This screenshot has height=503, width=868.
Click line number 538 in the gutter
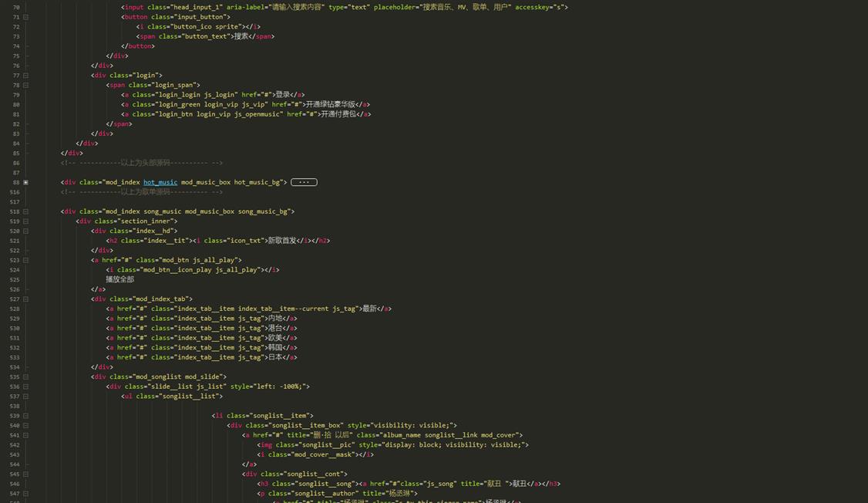click(x=15, y=406)
